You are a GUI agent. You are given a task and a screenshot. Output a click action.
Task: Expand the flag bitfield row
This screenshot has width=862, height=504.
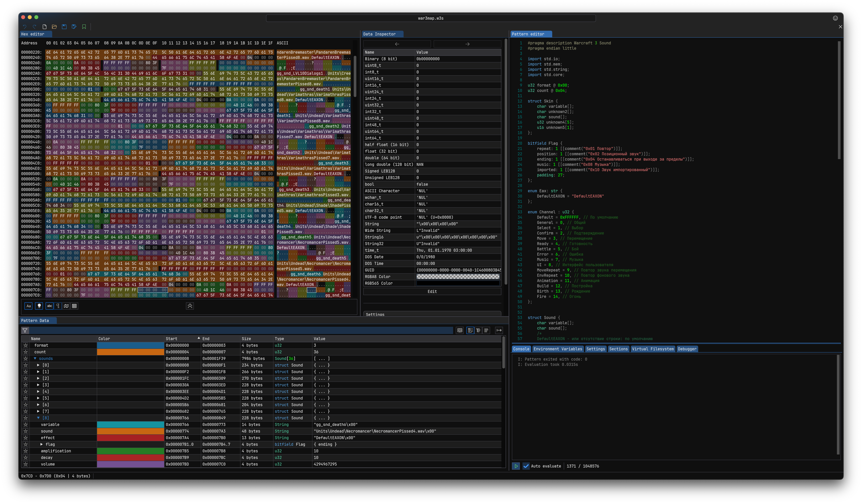click(x=41, y=444)
